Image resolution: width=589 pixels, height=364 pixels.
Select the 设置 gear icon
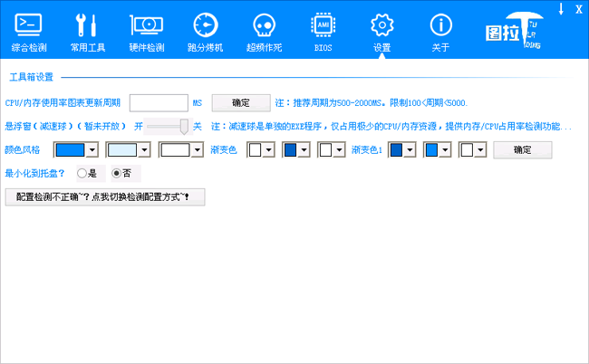tap(382, 33)
